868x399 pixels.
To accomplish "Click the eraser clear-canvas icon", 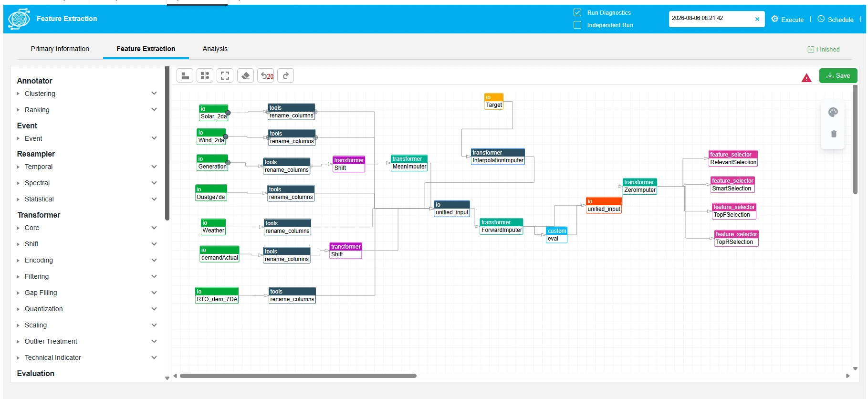I will pos(245,75).
